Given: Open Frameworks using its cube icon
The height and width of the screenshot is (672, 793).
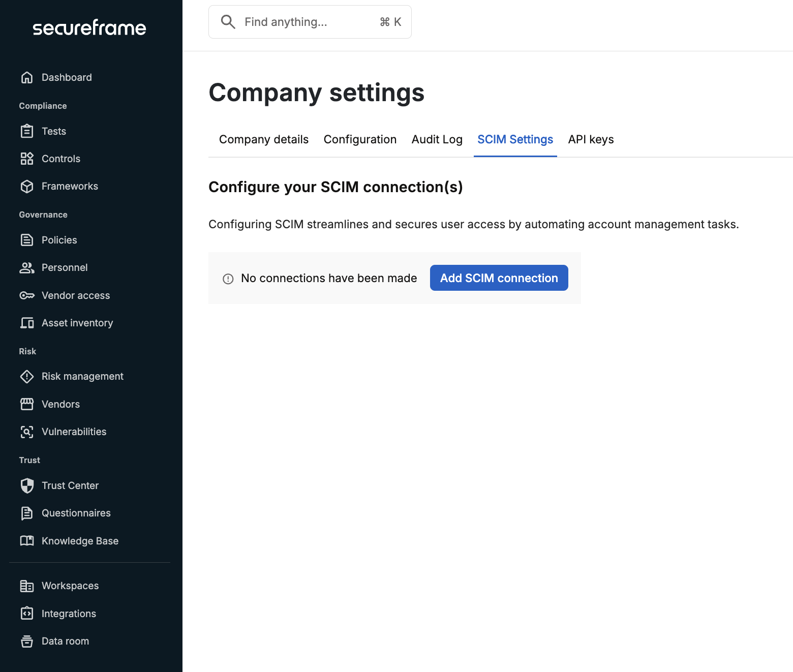Looking at the screenshot, I should click(27, 186).
